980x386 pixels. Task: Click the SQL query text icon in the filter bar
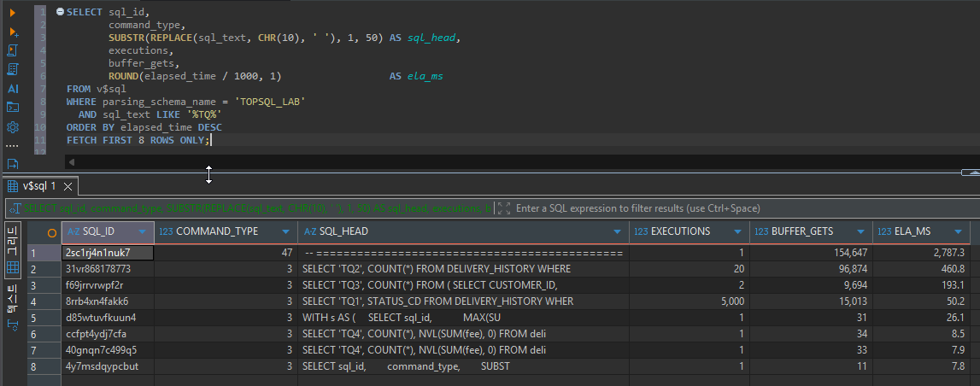(15, 208)
